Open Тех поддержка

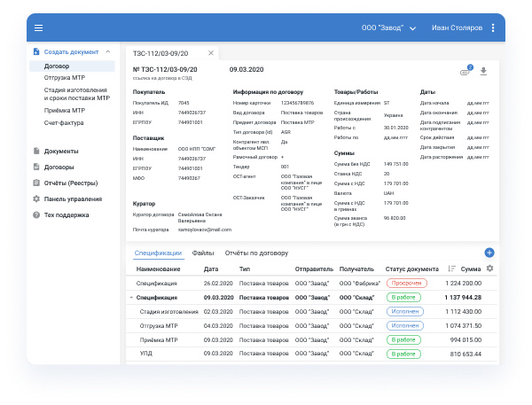pyautogui.click(x=66, y=215)
